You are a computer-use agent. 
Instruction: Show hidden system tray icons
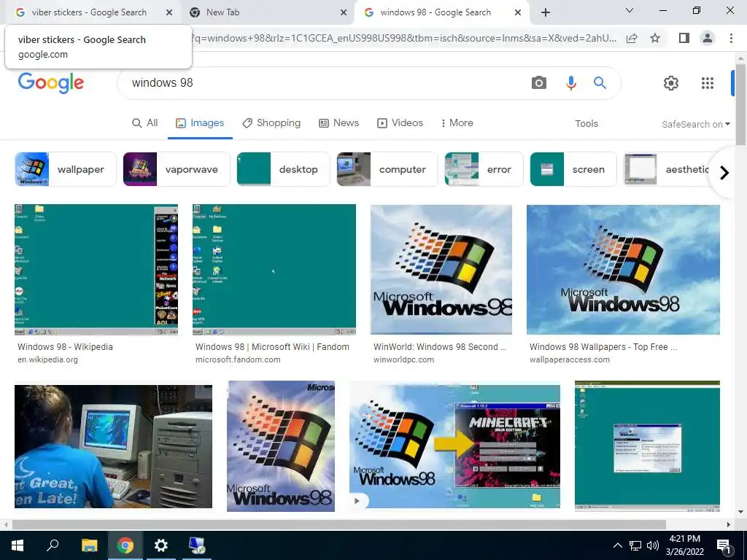[617, 545]
